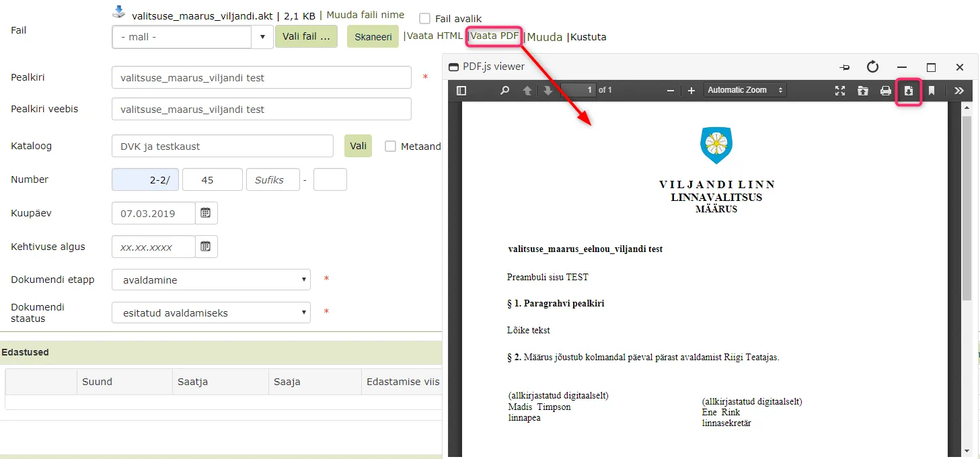Maximize the PDF.js viewer window
Image resolution: width=980 pixels, height=459 pixels.
tap(931, 67)
